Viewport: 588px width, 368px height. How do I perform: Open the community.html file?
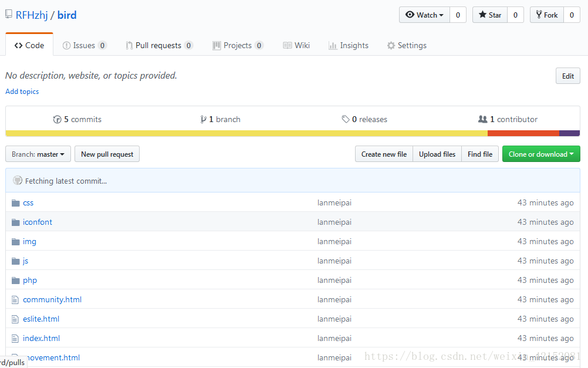coord(52,300)
